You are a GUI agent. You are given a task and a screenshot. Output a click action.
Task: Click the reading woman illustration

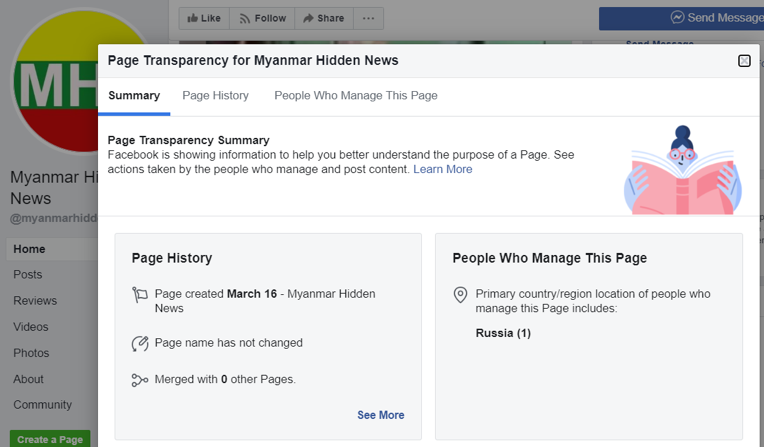point(683,170)
